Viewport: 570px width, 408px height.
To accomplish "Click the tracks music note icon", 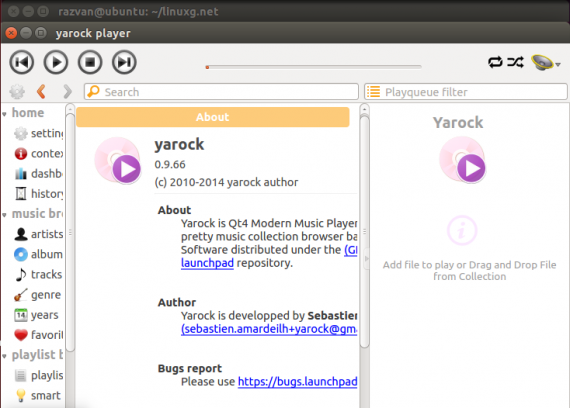I will pos(21,274).
